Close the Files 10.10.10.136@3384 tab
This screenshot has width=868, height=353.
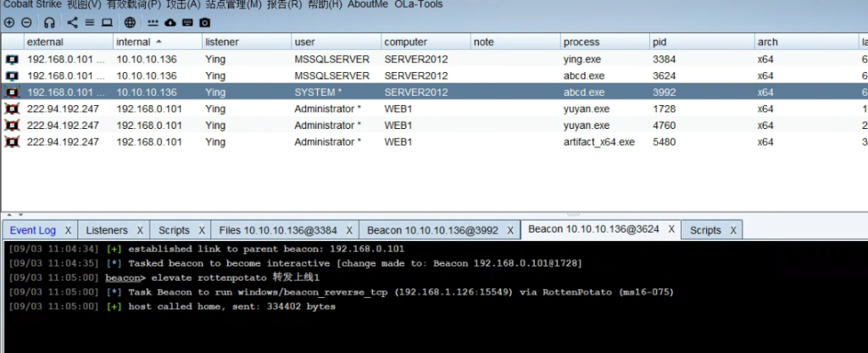pyautogui.click(x=349, y=231)
